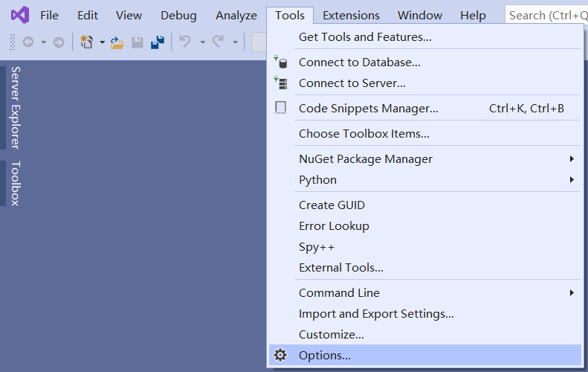This screenshot has height=372, width=588.
Task: Select Command Line entry
Action: [x=425, y=293]
